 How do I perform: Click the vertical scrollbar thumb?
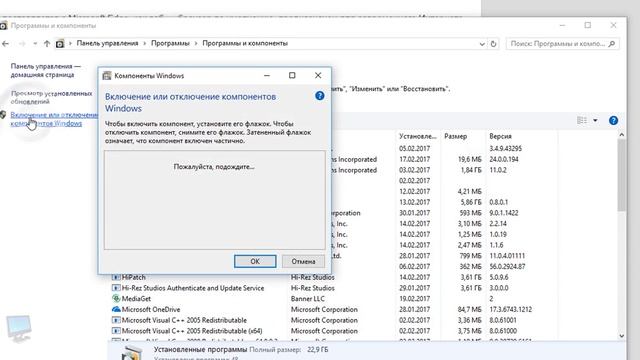(621, 175)
